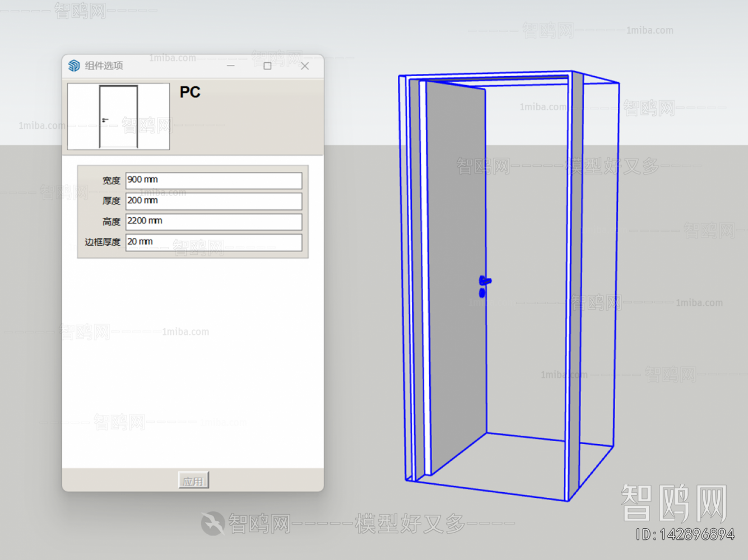Click the door icon inside the preview image
The width and height of the screenshot is (748, 560).
(118, 116)
